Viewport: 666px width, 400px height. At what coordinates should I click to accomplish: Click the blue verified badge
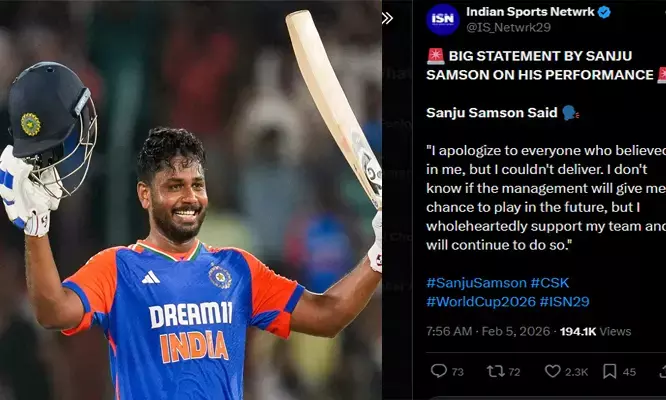click(604, 12)
